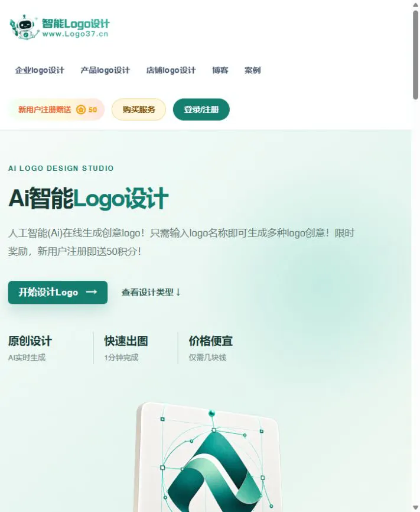Click the 查看设计类型 link
The height and width of the screenshot is (512, 420).
(151, 292)
